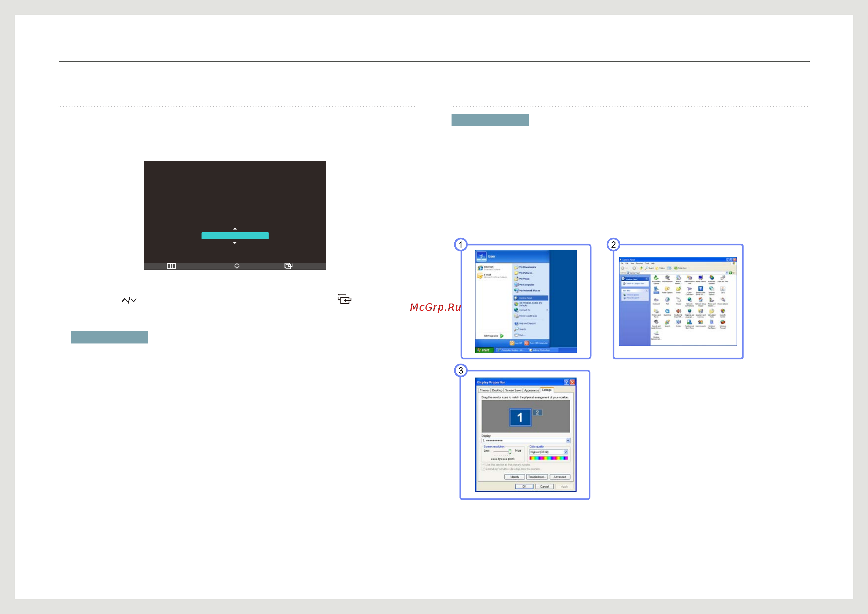Expand All Programs list

point(494,336)
